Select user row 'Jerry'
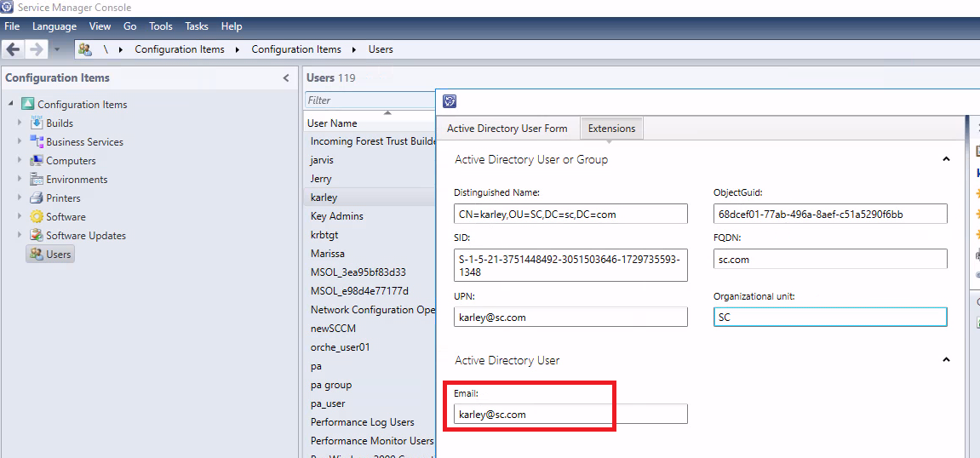The width and height of the screenshot is (980, 458). point(370,179)
